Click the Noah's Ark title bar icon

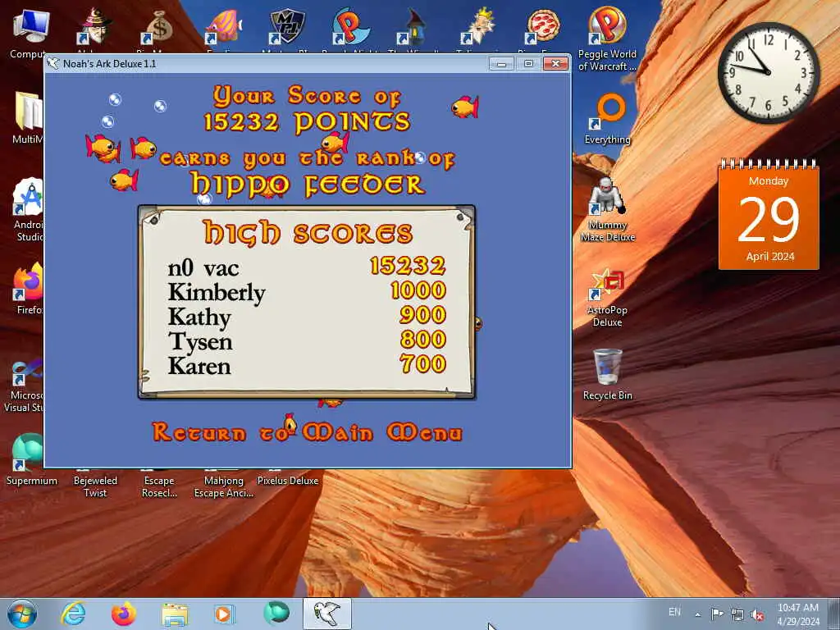tap(53, 64)
